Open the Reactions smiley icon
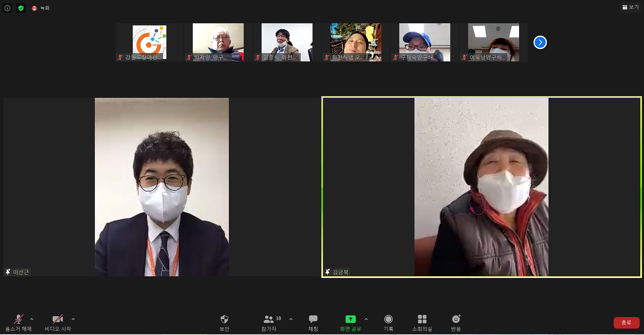The width and height of the screenshot is (644, 335). 456,323
